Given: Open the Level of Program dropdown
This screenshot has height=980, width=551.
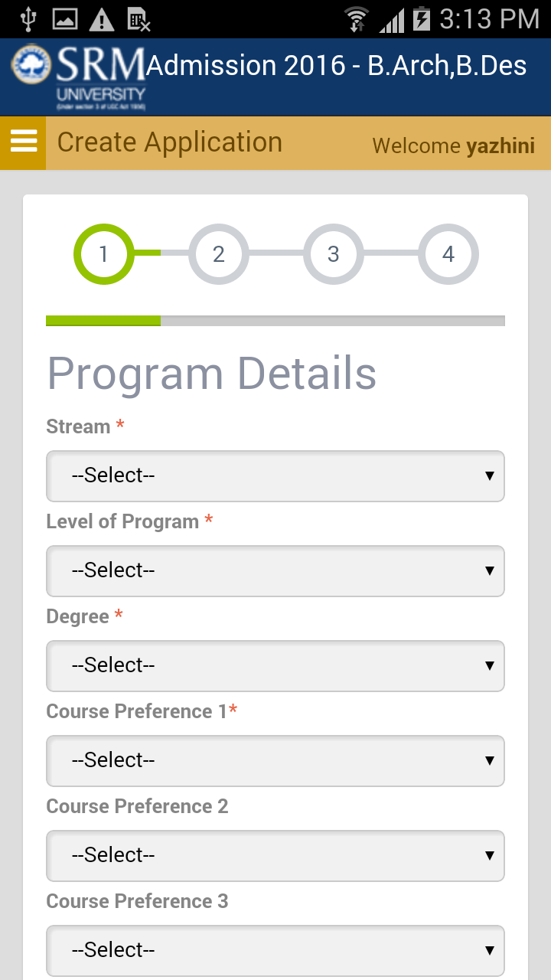Looking at the screenshot, I should pos(275,570).
